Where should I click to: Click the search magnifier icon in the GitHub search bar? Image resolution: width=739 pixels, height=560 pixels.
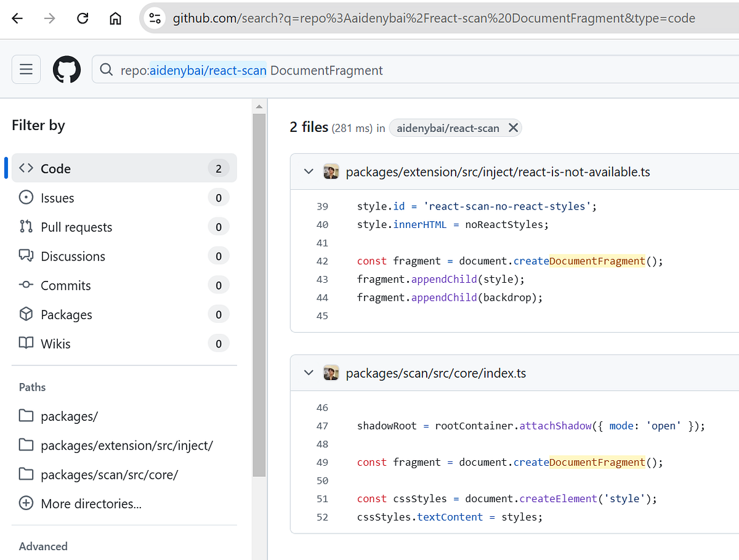click(107, 70)
